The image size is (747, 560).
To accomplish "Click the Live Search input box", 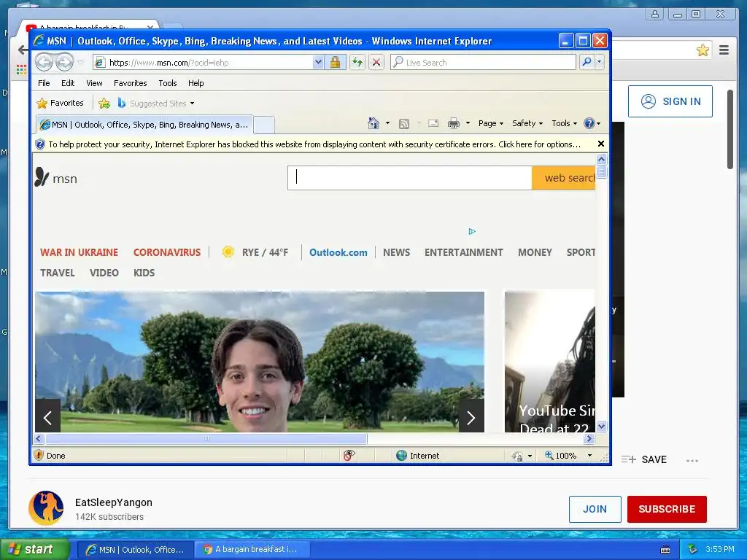I will point(484,63).
